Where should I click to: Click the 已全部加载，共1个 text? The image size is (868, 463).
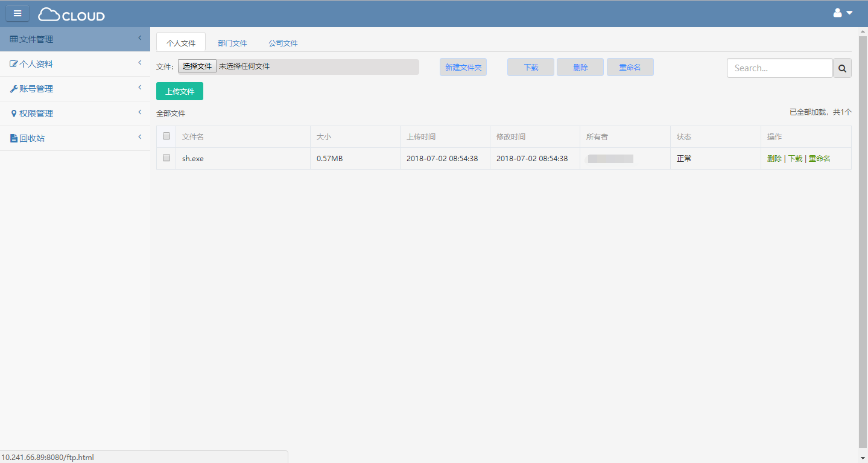coord(821,112)
